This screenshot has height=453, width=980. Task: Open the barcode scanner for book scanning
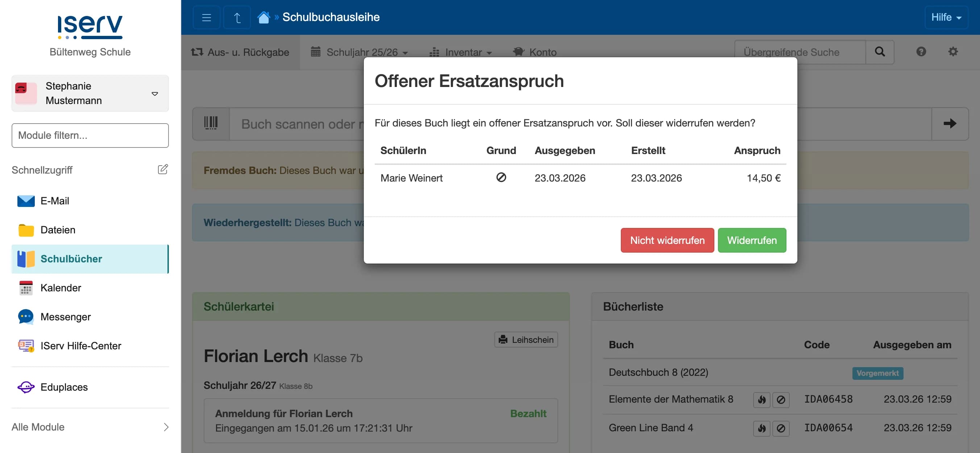211,123
